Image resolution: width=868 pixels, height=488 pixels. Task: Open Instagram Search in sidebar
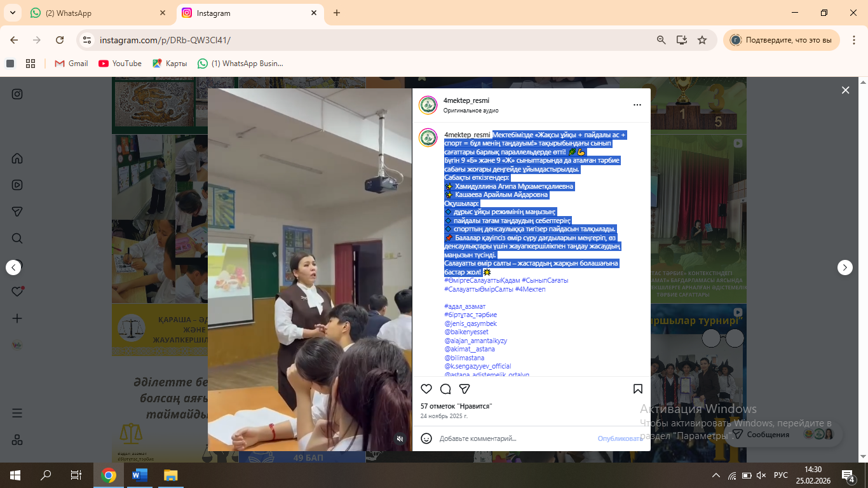tap(17, 238)
